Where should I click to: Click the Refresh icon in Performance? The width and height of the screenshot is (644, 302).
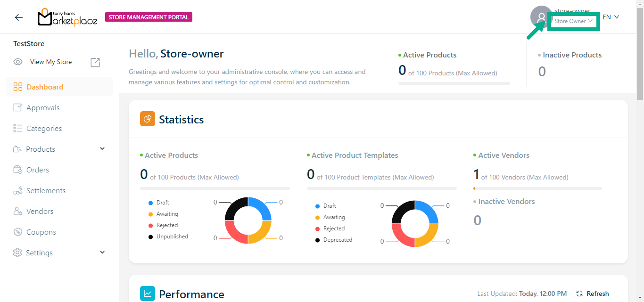[579, 294]
